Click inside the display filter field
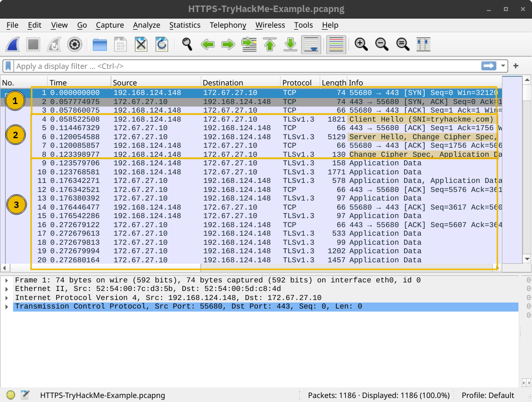 pos(201,66)
